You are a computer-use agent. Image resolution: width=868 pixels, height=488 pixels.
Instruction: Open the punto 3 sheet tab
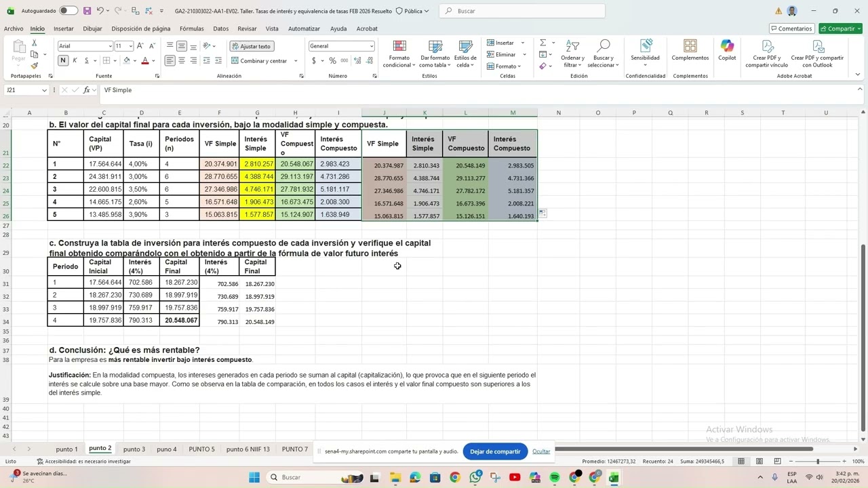coord(134,449)
